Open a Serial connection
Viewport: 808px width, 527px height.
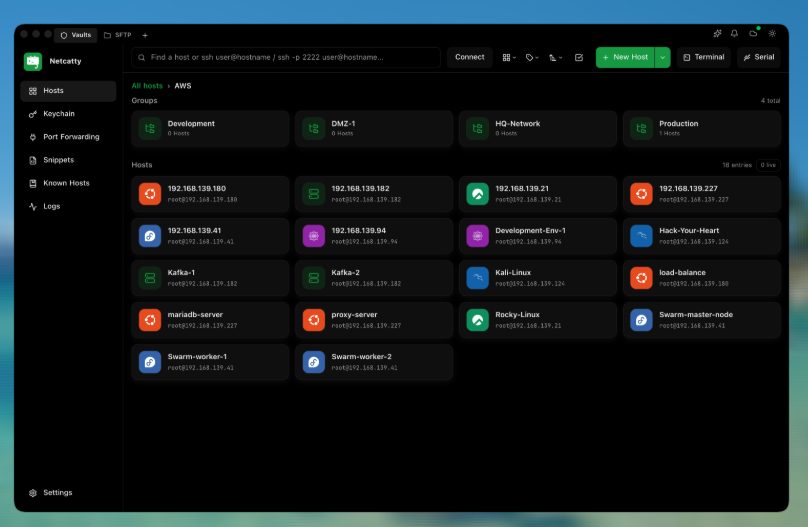(759, 57)
